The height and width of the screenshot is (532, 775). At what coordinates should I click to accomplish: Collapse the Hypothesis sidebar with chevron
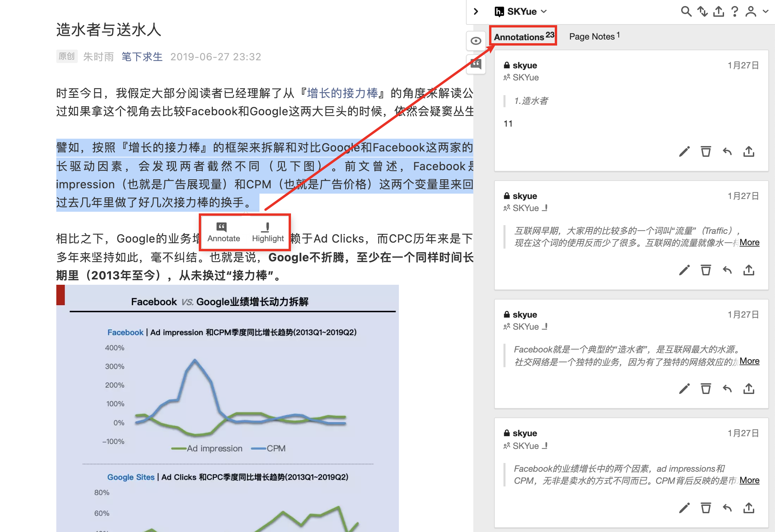476,12
